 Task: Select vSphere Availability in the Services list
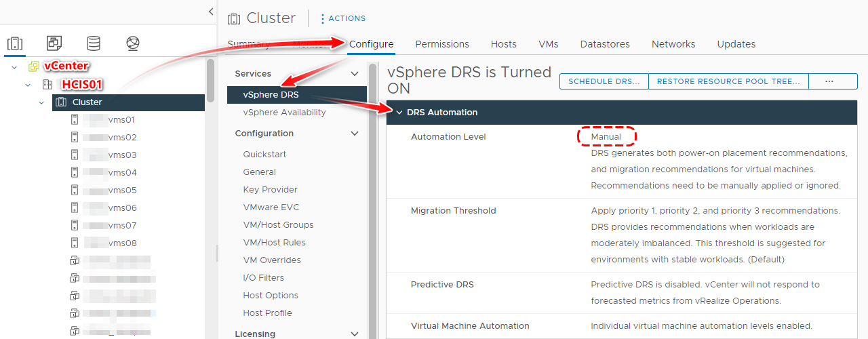pyautogui.click(x=284, y=113)
